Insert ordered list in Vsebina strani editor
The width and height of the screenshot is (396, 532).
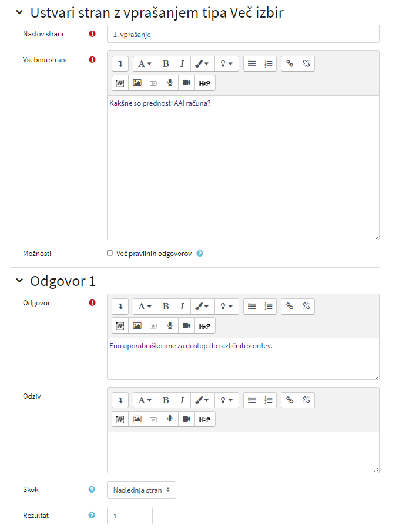269,64
